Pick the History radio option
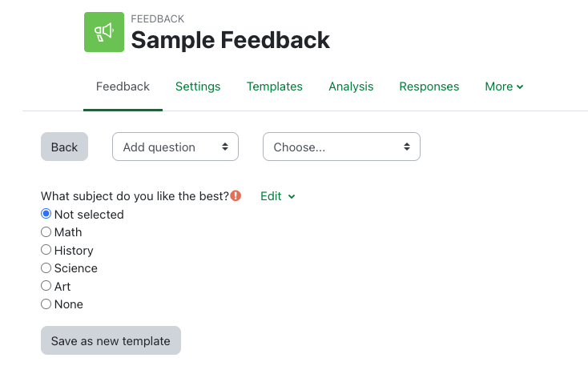The width and height of the screenshot is (588, 370). (x=46, y=250)
